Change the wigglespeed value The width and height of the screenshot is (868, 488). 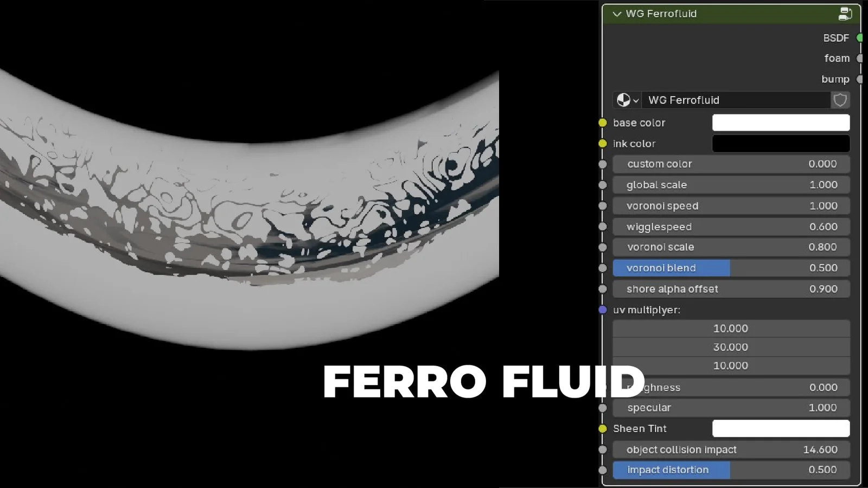[731, 227]
